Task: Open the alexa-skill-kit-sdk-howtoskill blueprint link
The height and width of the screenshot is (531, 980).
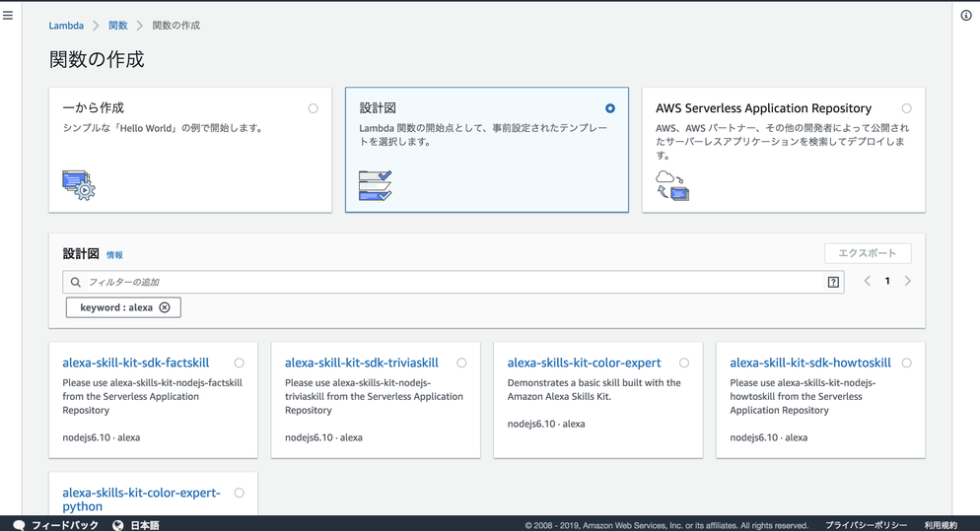Action: (x=810, y=363)
